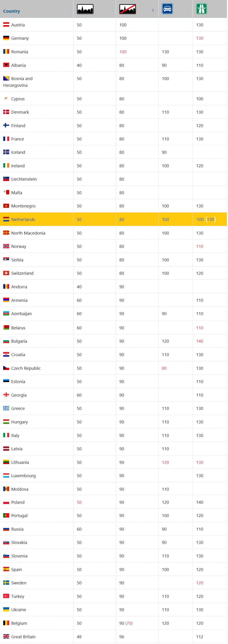
Task: Click the outside built-up area sign icon
Action: click(128, 9)
